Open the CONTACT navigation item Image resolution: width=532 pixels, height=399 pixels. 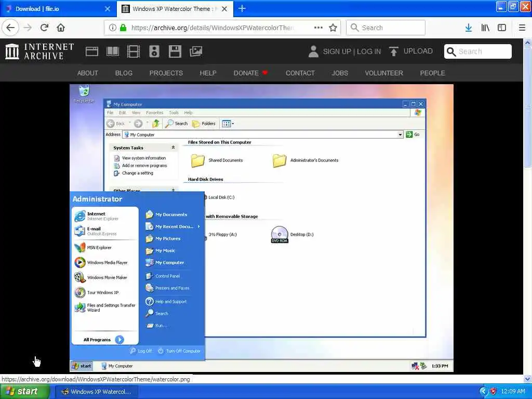click(300, 73)
